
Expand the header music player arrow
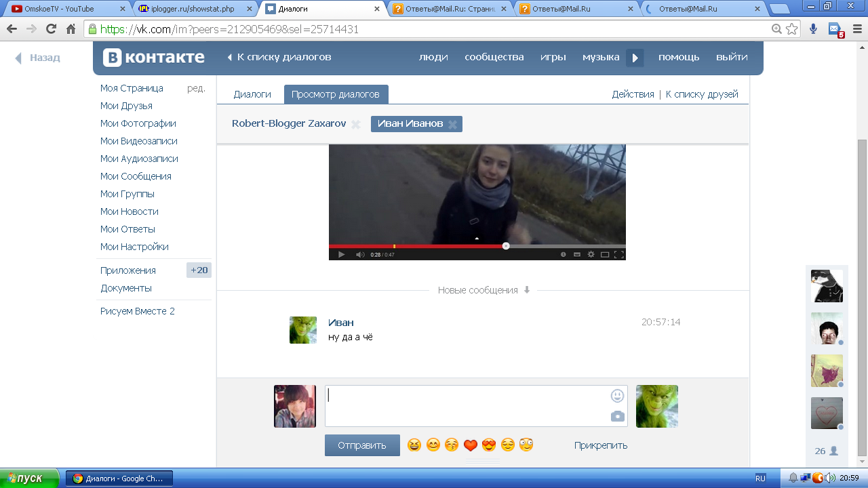point(635,58)
